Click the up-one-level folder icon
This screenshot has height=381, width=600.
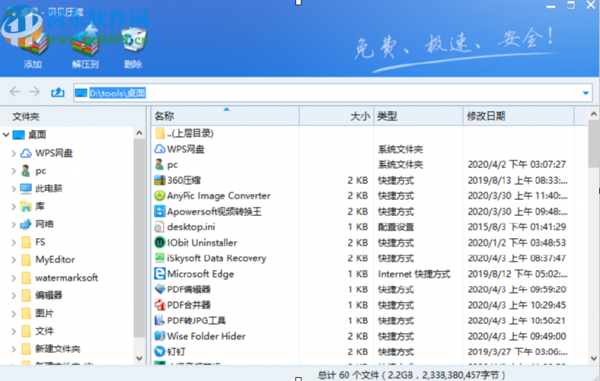click(x=58, y=92)
